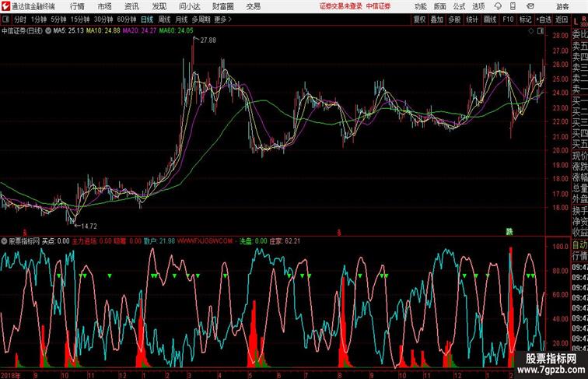Click the 散户: 21.98 indicator value
The width and height of the screenshot is (588, 379).
(159, 241)
